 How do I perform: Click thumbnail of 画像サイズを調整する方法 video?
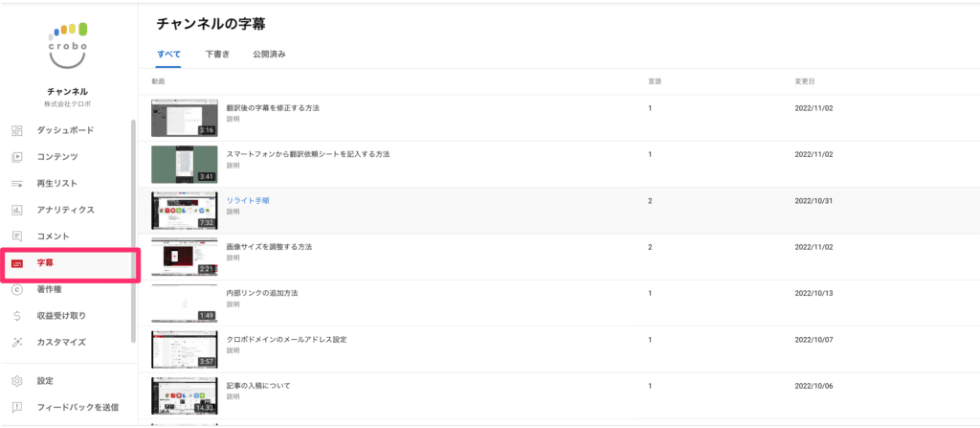coord(184,258)
